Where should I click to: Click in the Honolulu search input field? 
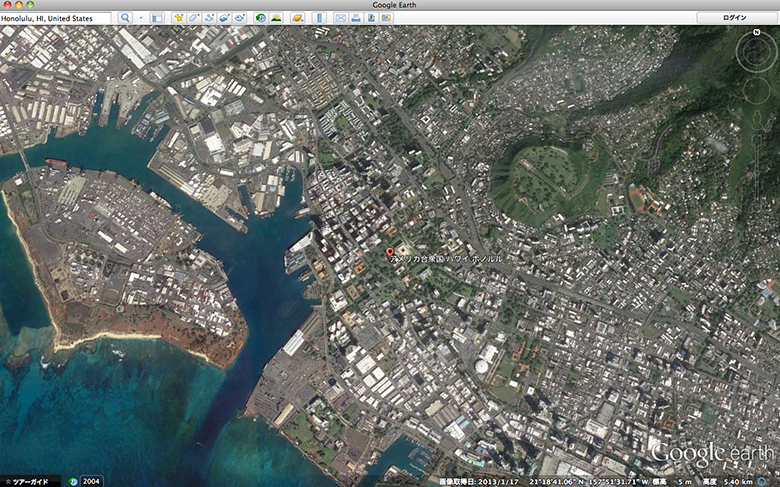55,18
